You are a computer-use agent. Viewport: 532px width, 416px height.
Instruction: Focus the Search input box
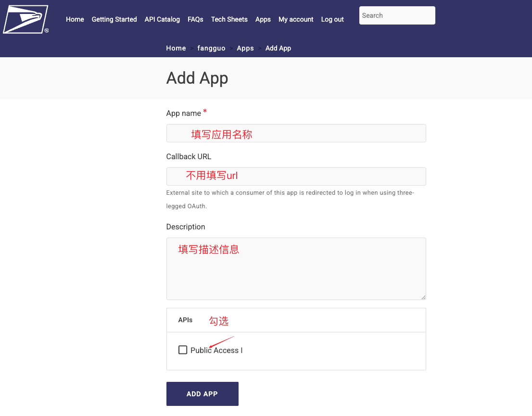397,15
